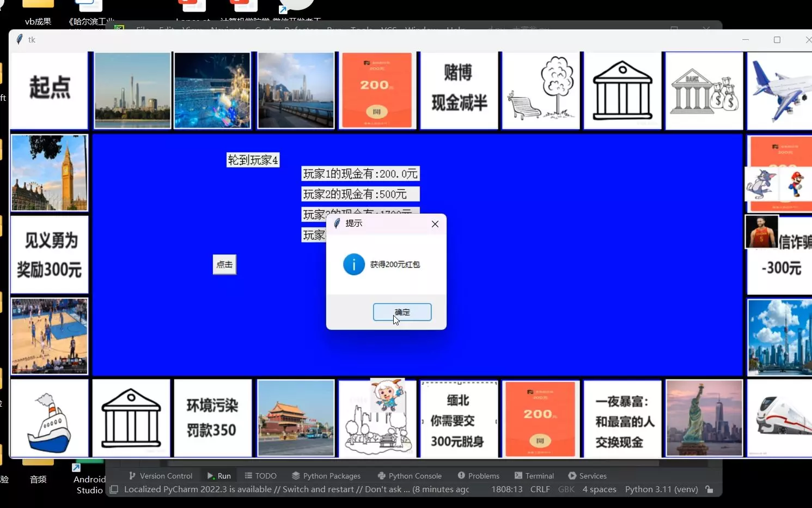Click the airplane tile
Viewport: 812px width, 508px height.
coord(780,90)
